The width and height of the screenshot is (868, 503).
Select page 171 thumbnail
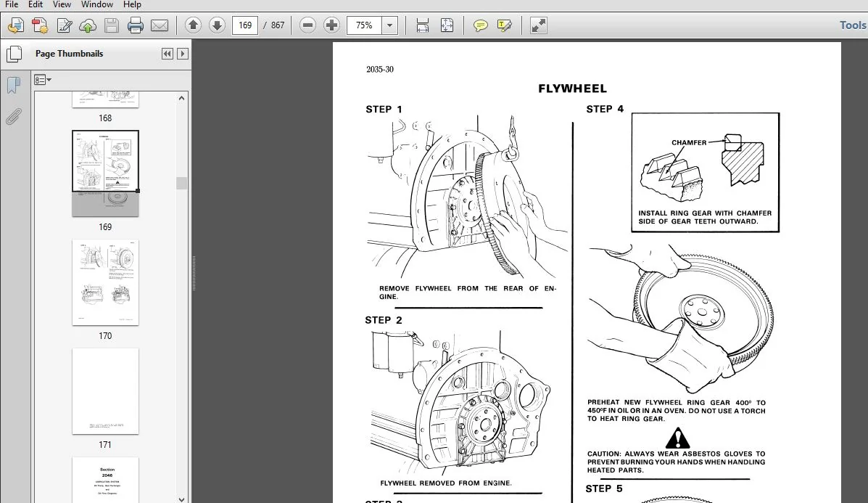105,391
